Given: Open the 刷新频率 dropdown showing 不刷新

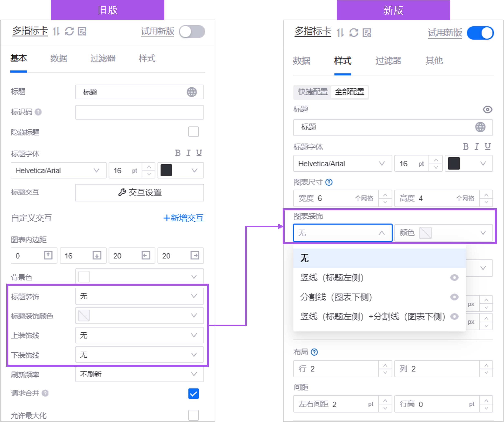Looking at the screenshot, I should (x=139, y=374).
